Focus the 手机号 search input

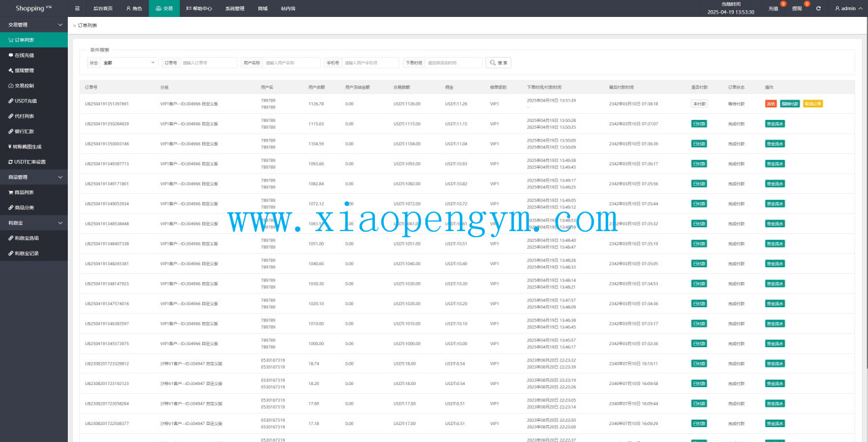(370, 62)
